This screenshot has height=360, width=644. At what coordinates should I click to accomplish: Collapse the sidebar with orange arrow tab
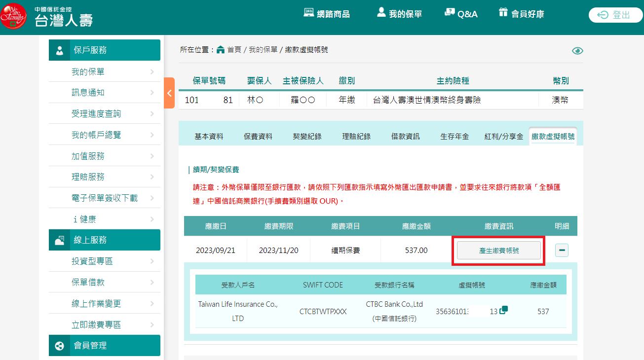[169, 93]
